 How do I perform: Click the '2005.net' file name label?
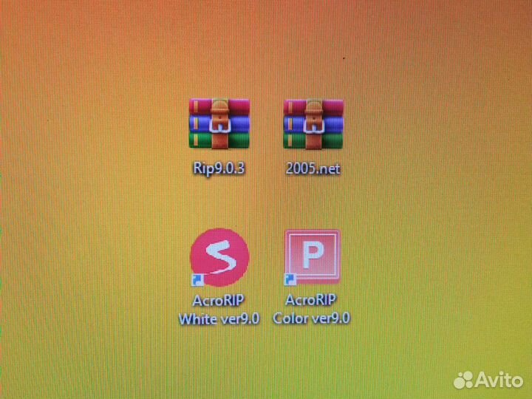[x=313, y=168]
